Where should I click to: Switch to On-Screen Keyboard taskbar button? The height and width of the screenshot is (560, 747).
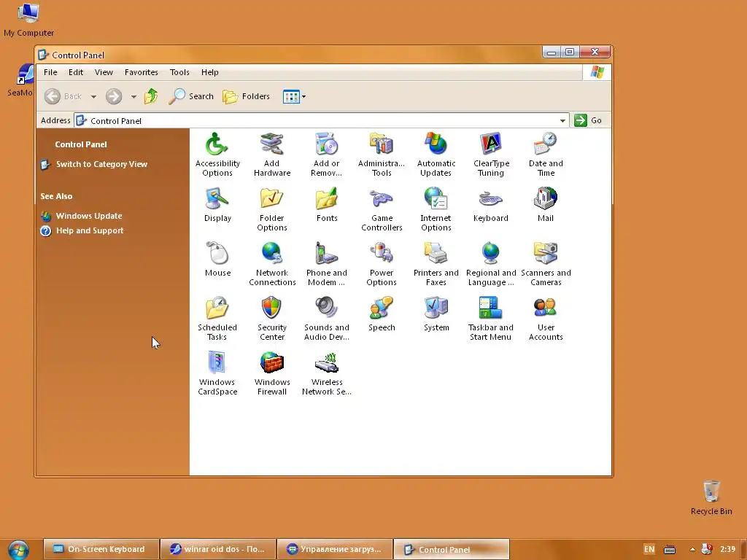[101, 549]
